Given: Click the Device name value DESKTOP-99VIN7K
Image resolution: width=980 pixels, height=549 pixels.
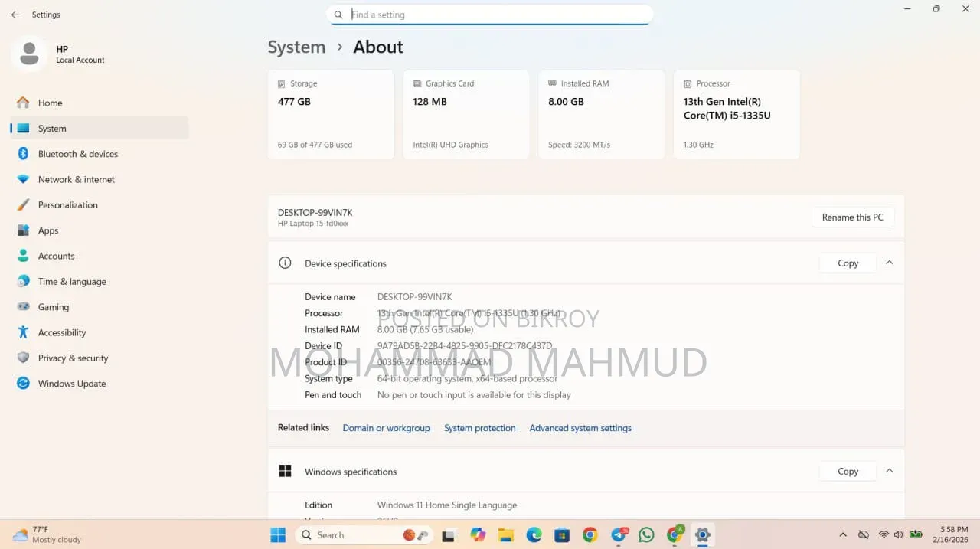Looking at the screenshot, I should coord(415,297).
